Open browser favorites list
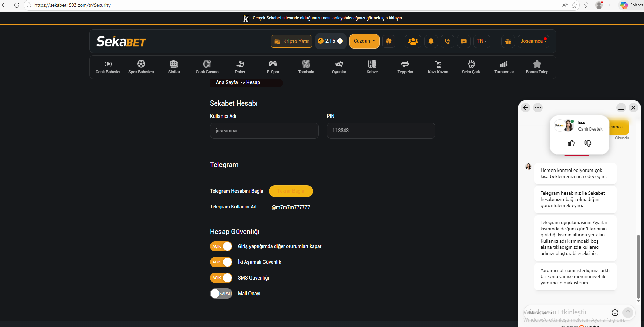The height and width of the screenshot is (327, 644). [x=587, y=5]
